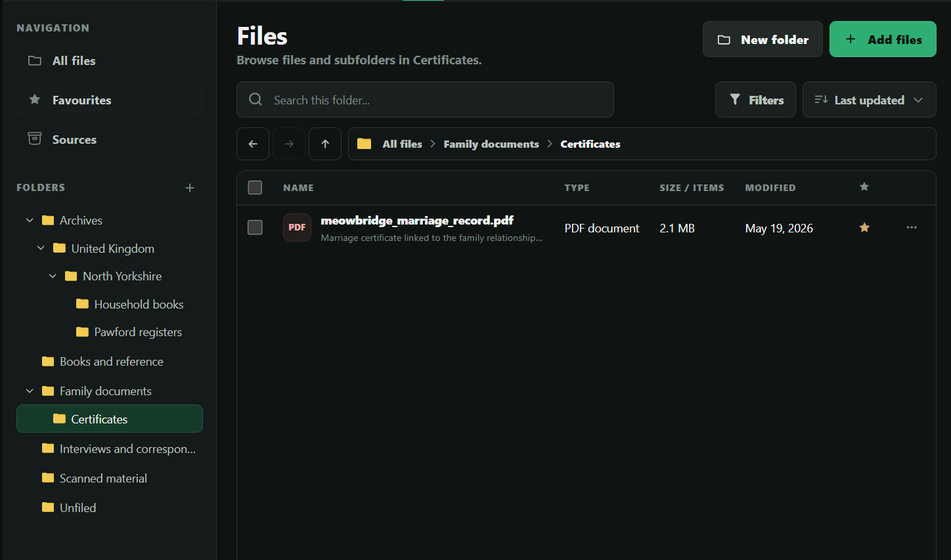Open All files in navigation
The image size is (951, 560).
coord(110,60)
